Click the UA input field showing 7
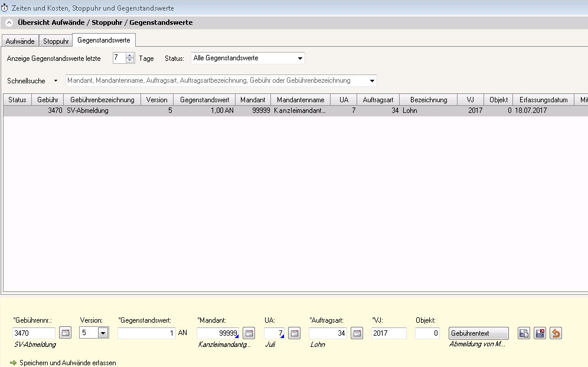The height and width of the screenshot is (367, 588). pos(274,333)
